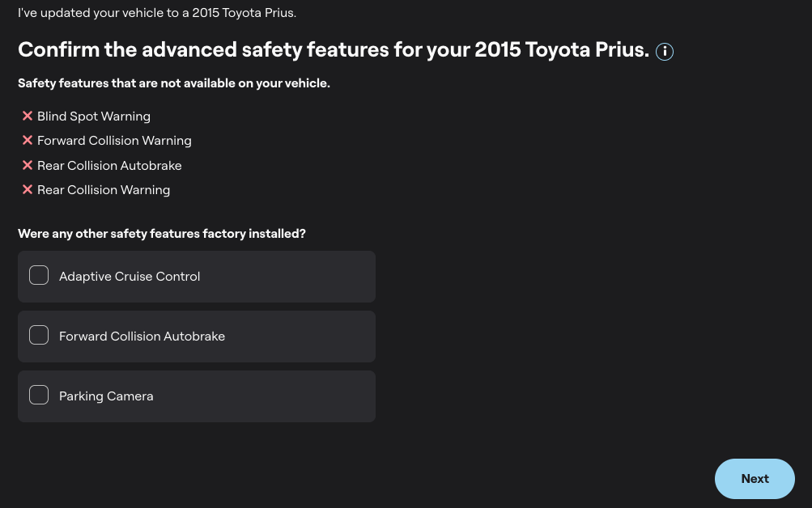Click the red X beside Rear Collision Warning
This screenshot has height=508, width=812.
(28, 189)
